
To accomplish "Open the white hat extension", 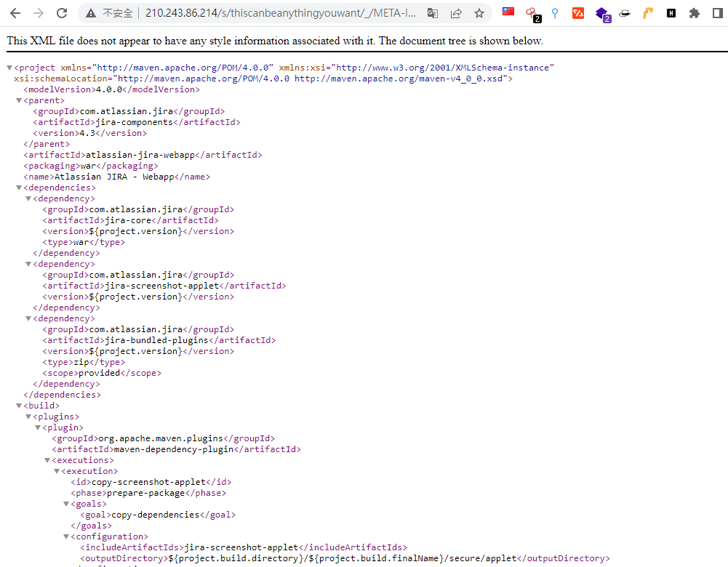I will [625, 14].
